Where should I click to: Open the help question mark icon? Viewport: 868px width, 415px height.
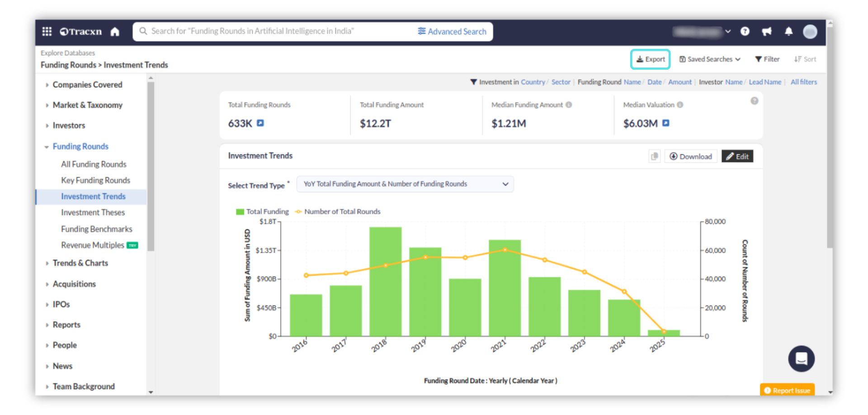pos(745,31)
